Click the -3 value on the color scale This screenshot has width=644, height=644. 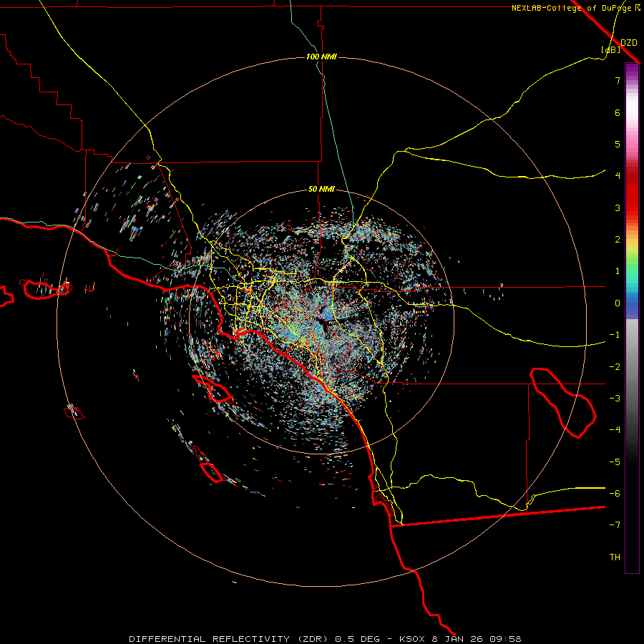(x=615, y=399)
